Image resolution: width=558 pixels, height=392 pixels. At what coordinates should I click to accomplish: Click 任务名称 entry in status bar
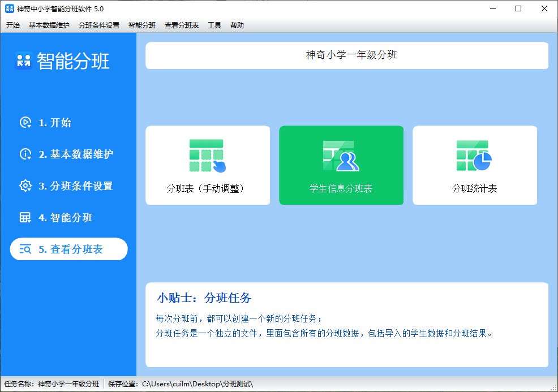51,384
